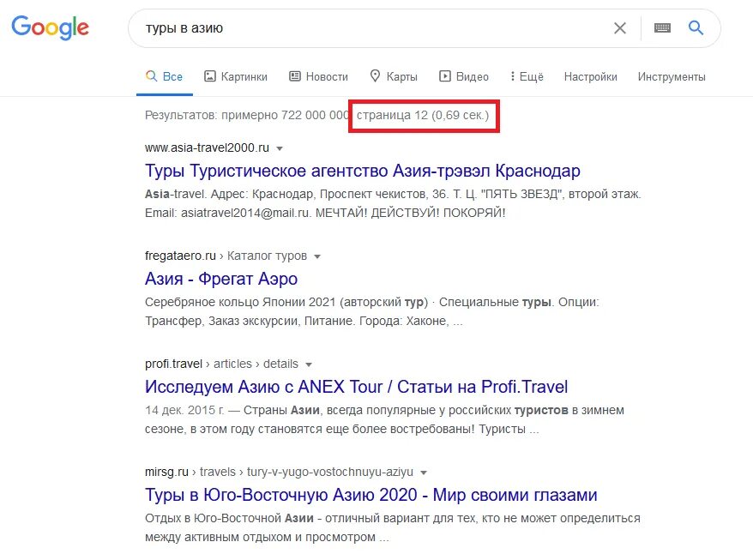Open the 'Видео' tab
753x560 pixels.
(464, 77)
